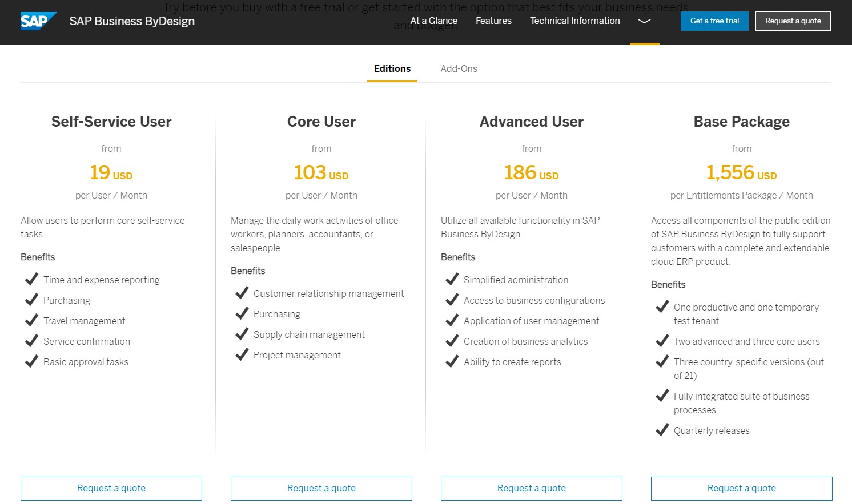Screen dimensions: 852x504
Task: Click the Core User heading
Action: [x=321, y=122]
